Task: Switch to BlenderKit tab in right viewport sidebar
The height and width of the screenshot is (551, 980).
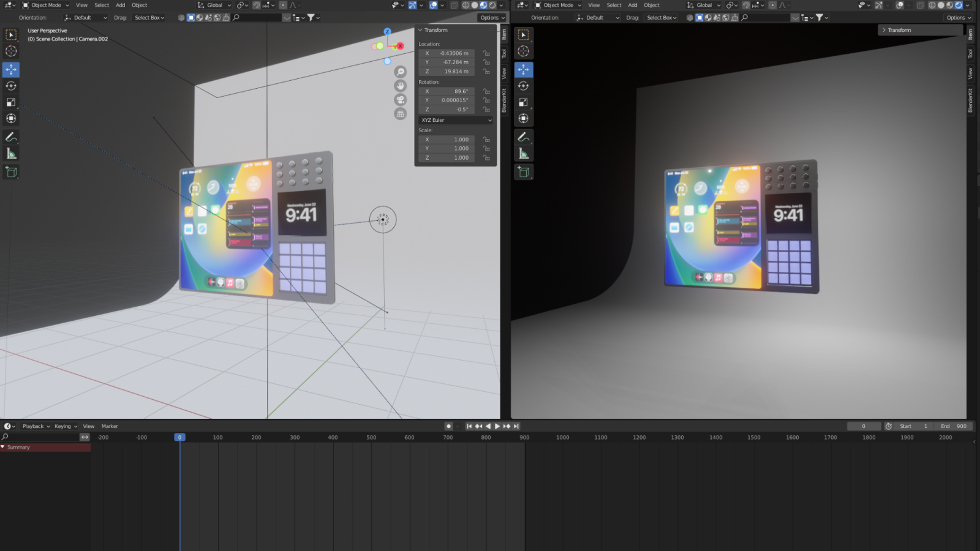Action: 970,100
